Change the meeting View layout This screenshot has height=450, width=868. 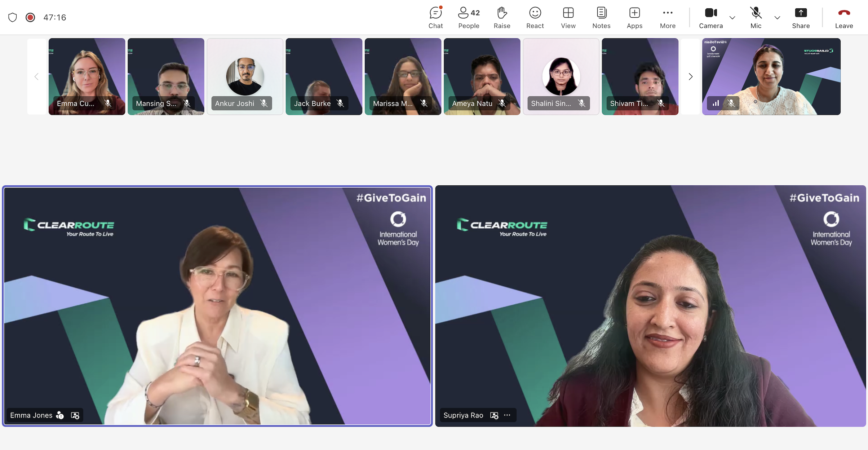tap(568, 17)
